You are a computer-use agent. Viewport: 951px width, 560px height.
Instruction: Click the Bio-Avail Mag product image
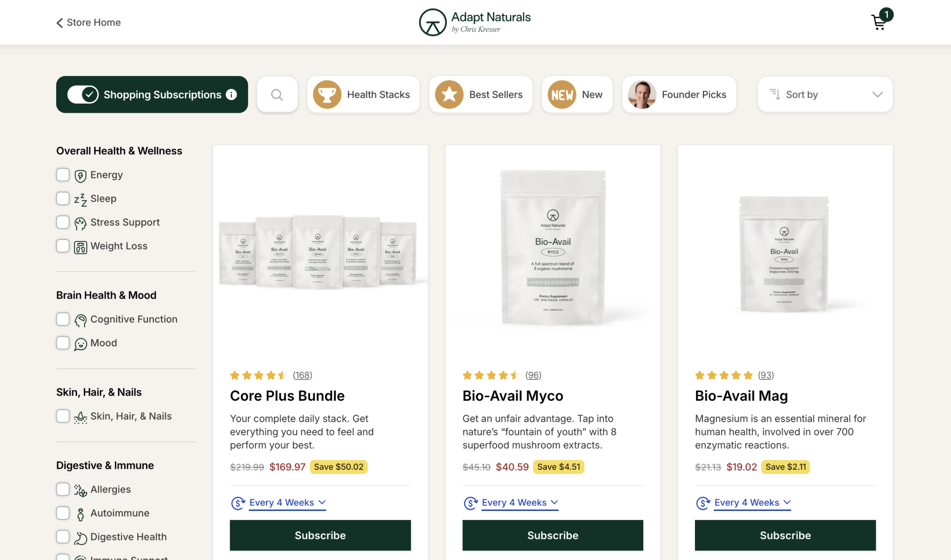785,254
